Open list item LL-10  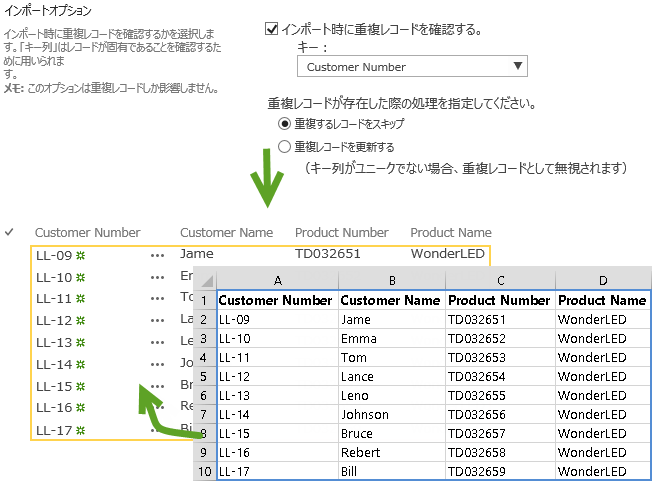click(x=54, y=277)
